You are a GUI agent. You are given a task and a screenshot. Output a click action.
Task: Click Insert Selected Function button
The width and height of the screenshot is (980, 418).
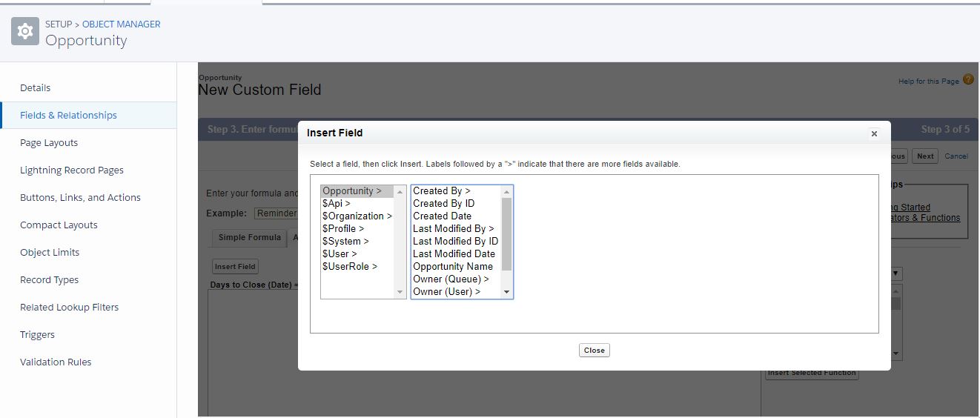pos(812,373)
